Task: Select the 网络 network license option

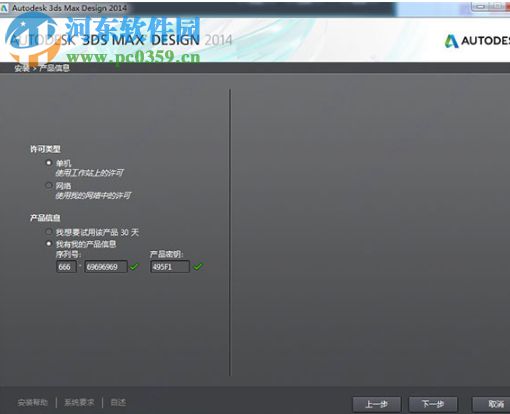Action: click(49, 185)
